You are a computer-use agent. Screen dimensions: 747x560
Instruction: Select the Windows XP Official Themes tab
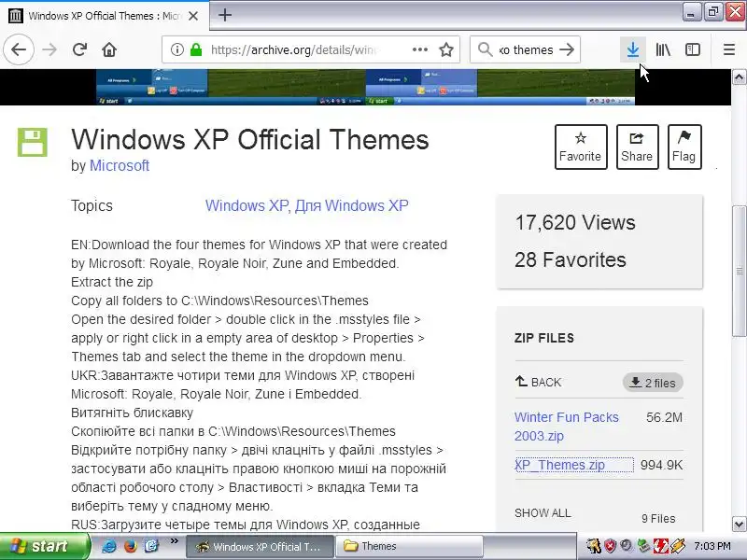[x=104, y=16]
